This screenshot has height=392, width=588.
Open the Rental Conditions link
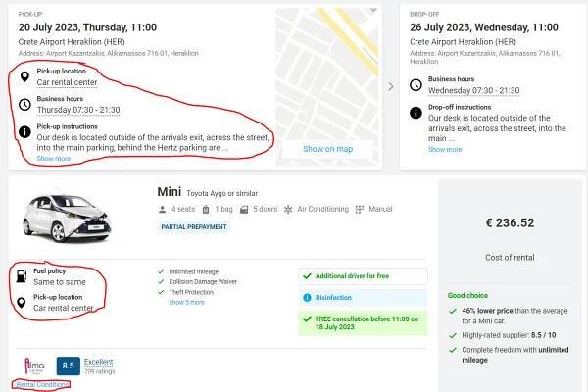[40, 385]
